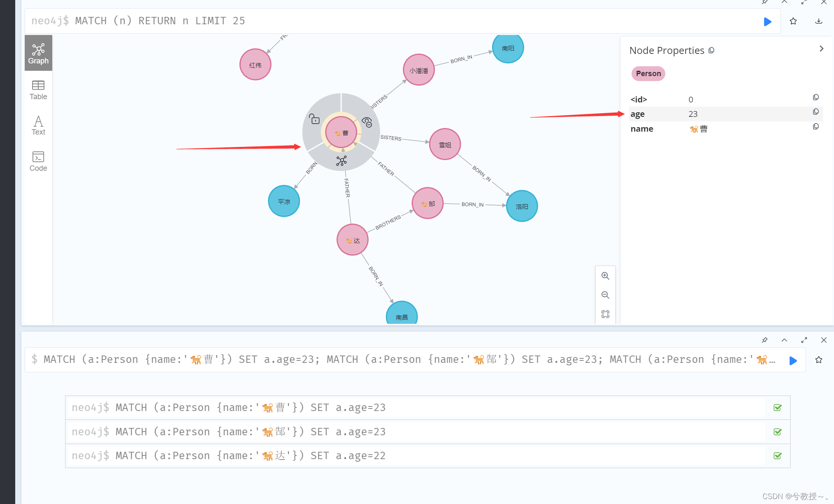
Task: Zoom in on the graph
Action: point(605,276)
